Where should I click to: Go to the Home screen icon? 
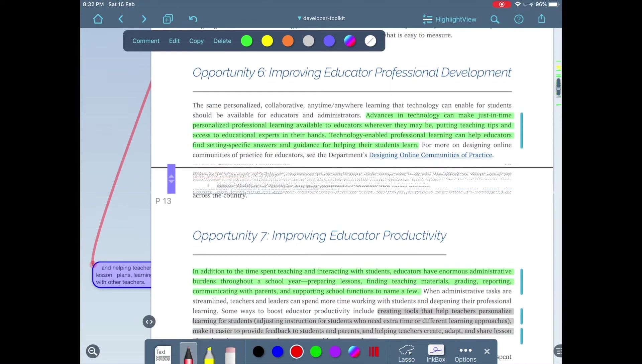pyautogui.click(x=98, y=19)
